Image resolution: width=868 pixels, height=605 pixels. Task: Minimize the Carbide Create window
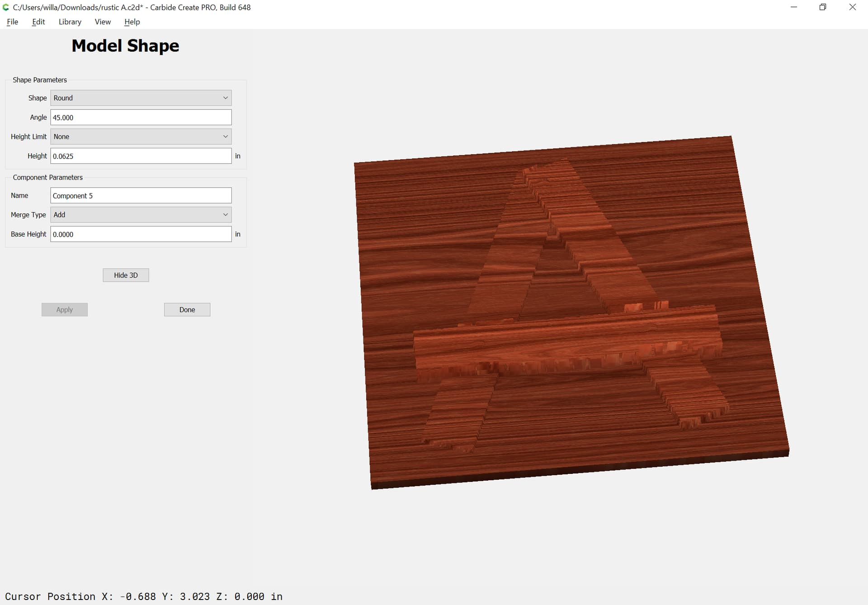[794, 7]
